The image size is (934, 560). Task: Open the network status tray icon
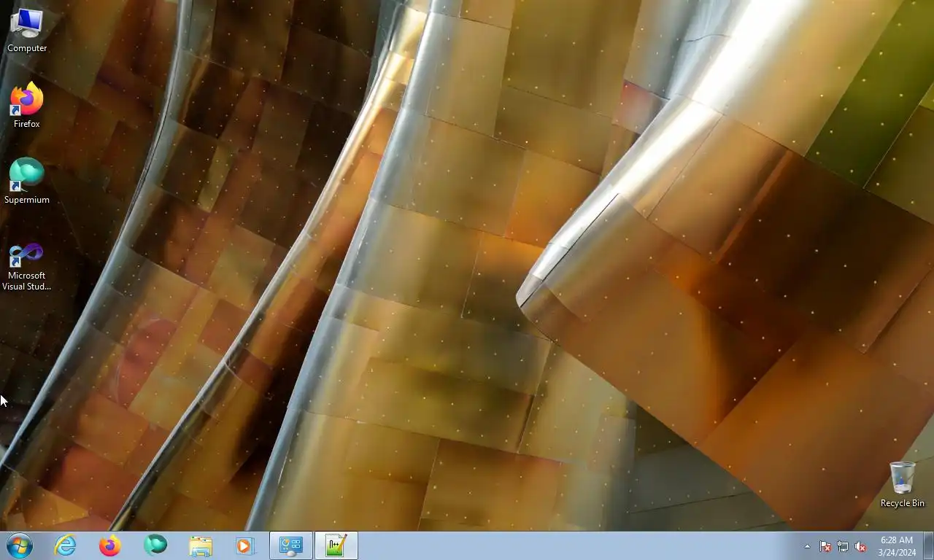coord(843,546)
